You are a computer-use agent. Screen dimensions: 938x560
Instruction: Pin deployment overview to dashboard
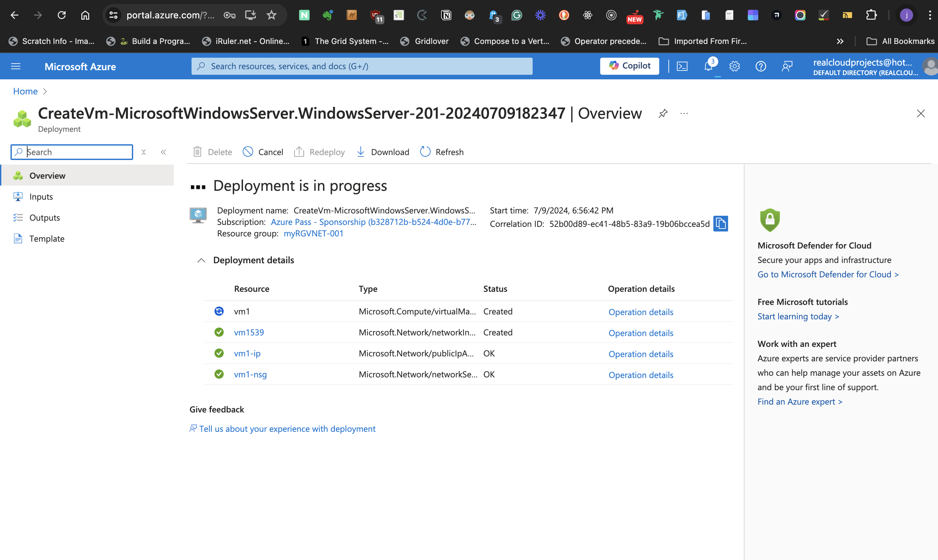click(663, 113)
